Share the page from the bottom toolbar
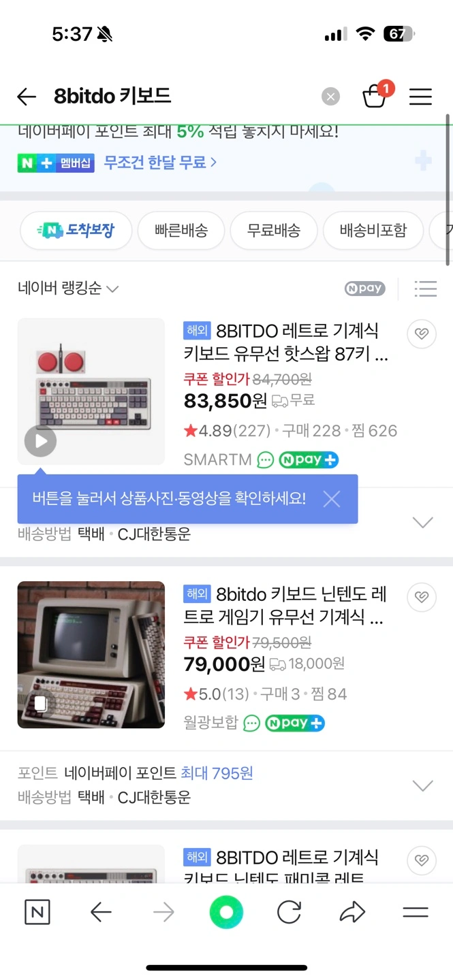The width and height of the screenshot is (453, 980). coord(352,912)
